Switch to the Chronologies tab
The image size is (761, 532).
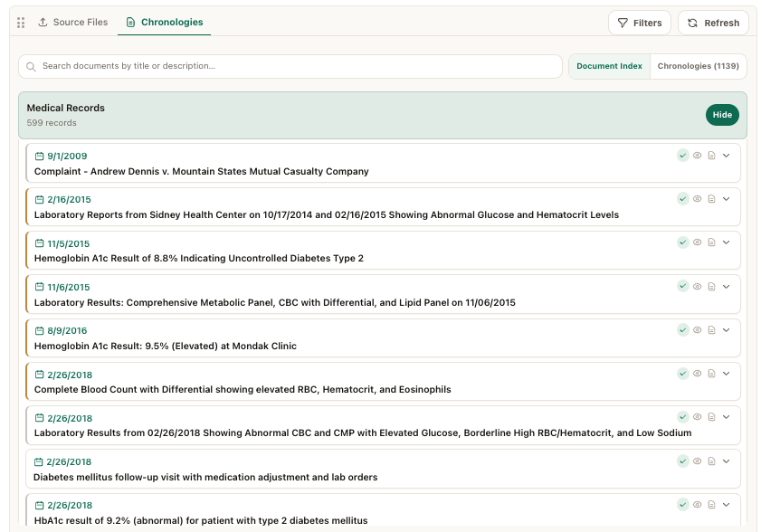pos(164,23)
